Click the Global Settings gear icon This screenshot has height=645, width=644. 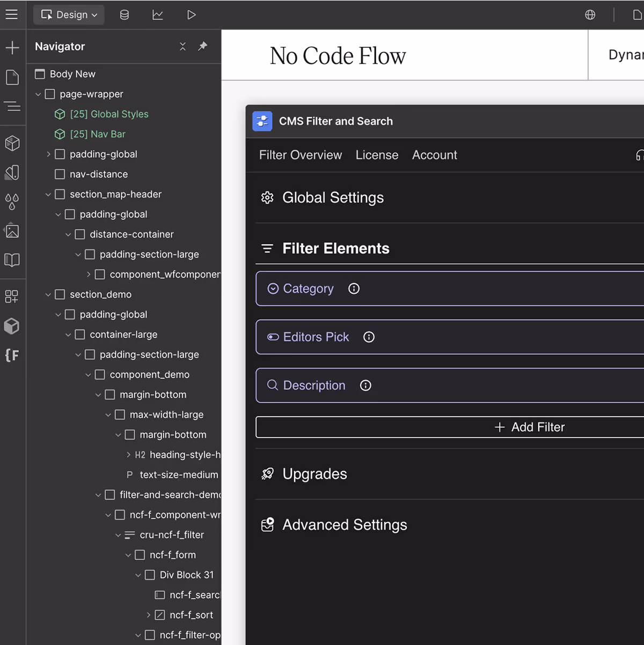[x=267, y=198]
